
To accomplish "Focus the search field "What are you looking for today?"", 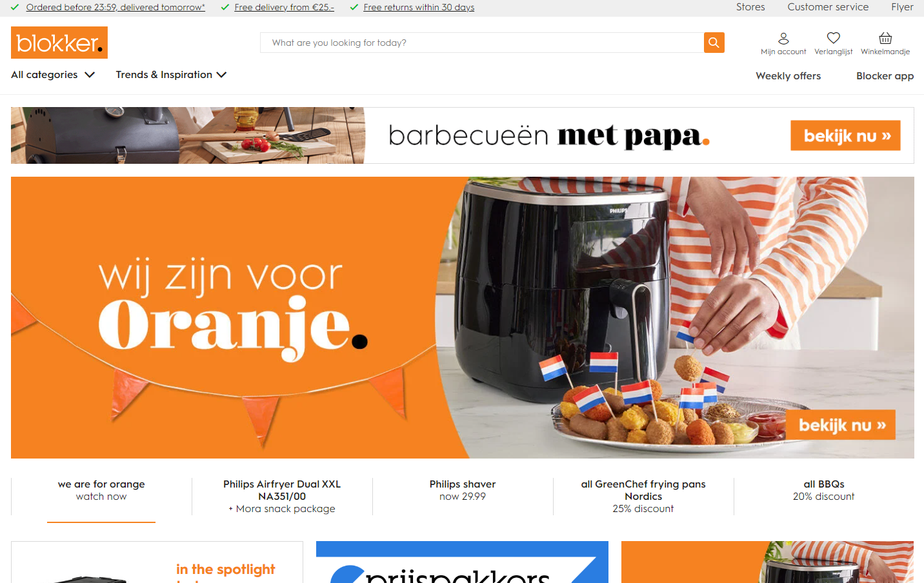I will tap(482, 43).
